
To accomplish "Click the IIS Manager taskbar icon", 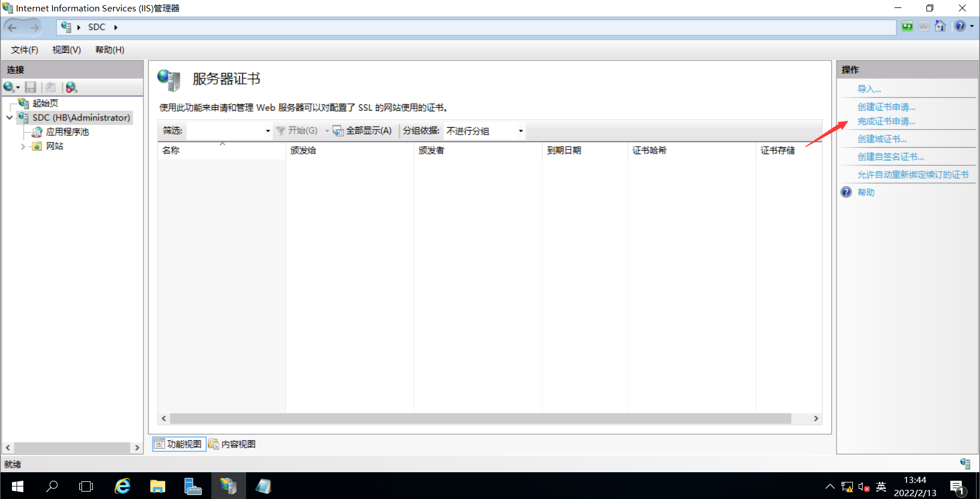I will (228, 486).
